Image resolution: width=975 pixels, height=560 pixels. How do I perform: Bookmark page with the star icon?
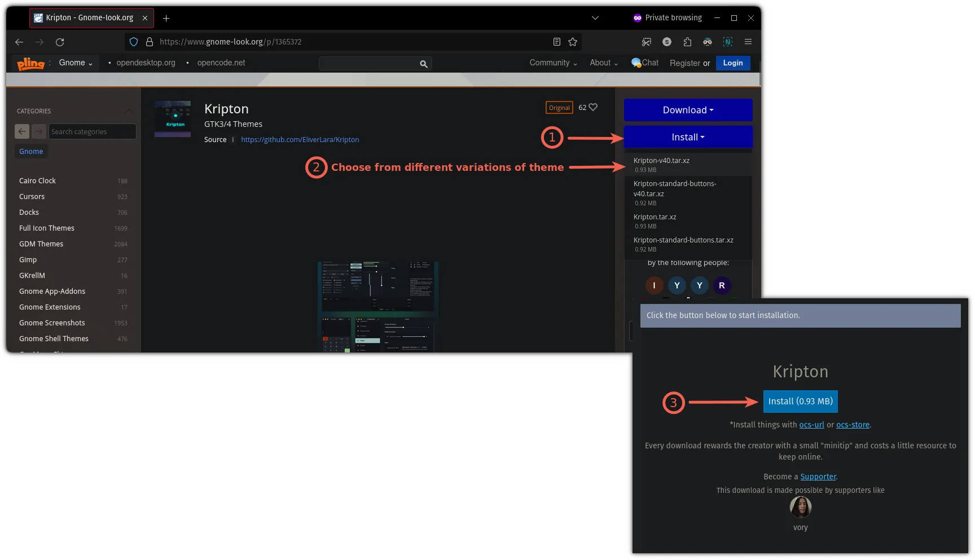(x=573, y=42)
